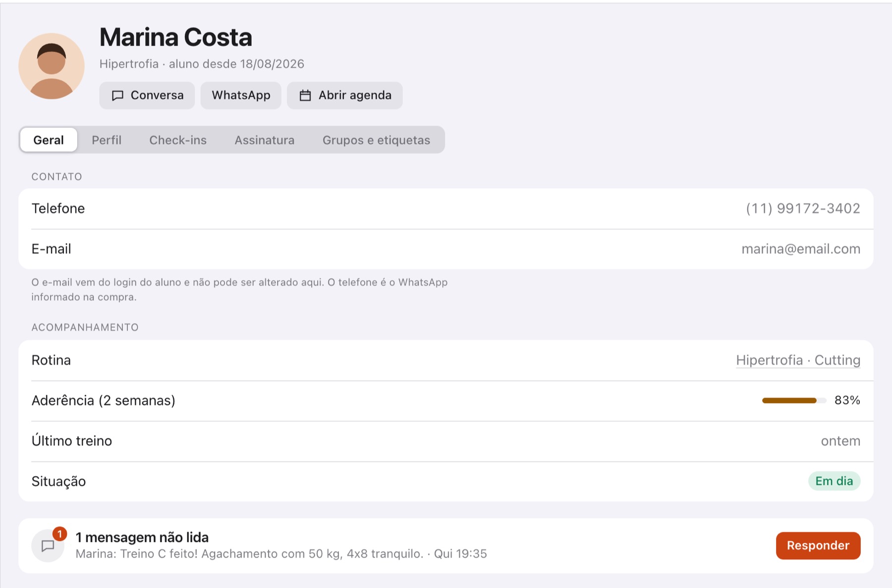Image resolution: width=892 pixels, height=588 pixels.
Task: Click the phone number (11) 99172-3402
Action: click(803, 209)
